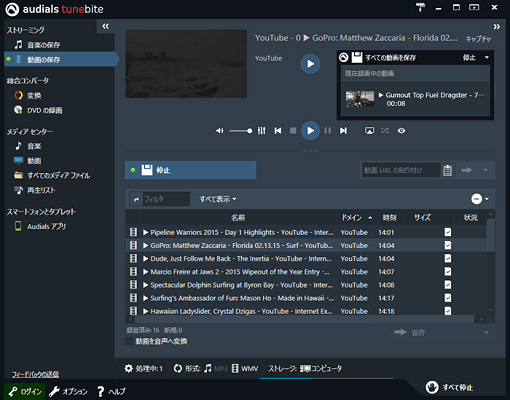
Task: Open the 再生リスト item
Action: (35, 190)
